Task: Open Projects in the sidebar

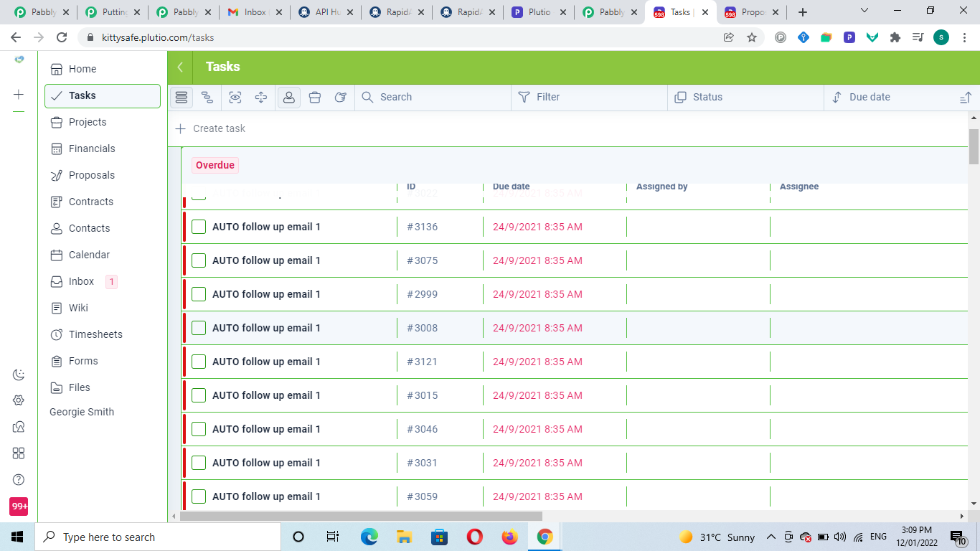Action: [103, 122]
